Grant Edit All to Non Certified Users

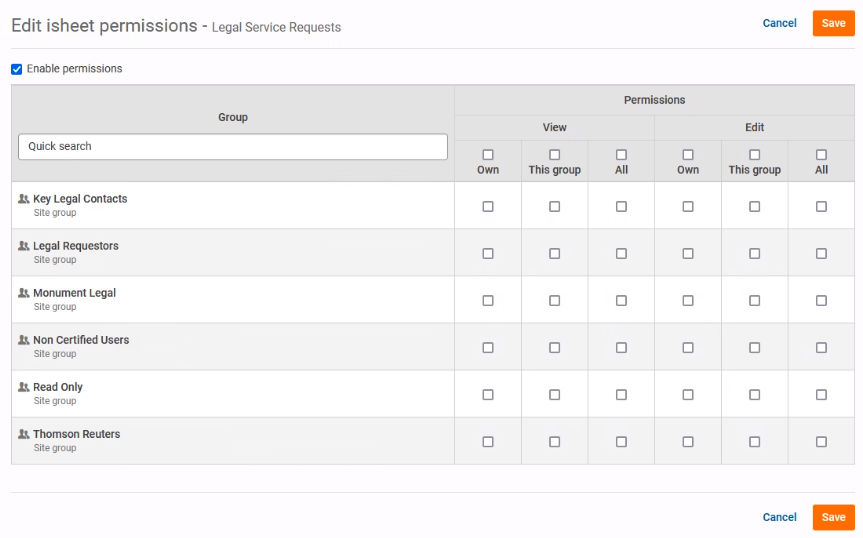(x=821, y=348)
